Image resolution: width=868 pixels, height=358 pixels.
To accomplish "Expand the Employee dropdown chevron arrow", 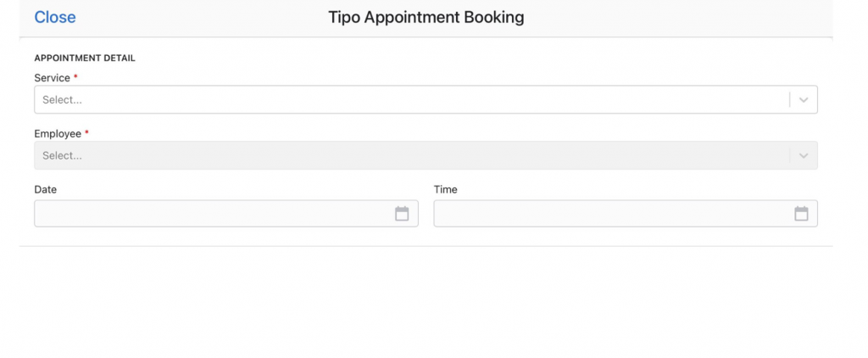I will tap(804, 156).
